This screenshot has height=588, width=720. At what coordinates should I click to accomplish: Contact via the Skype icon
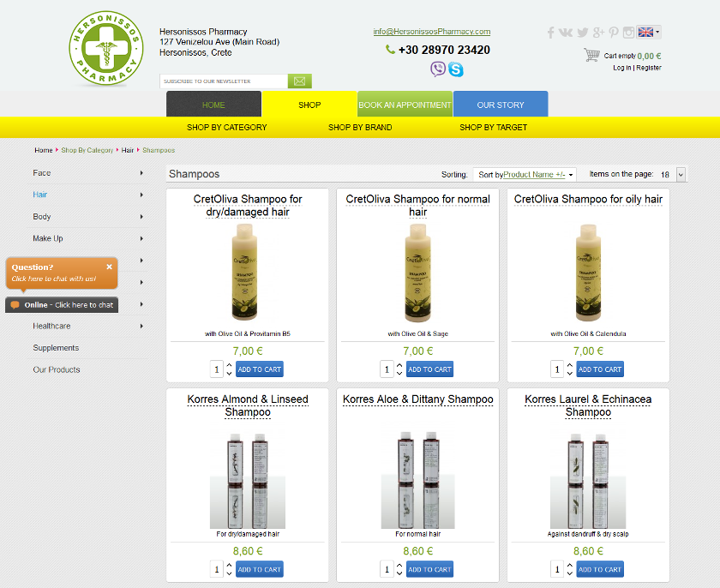pos(455,69)
